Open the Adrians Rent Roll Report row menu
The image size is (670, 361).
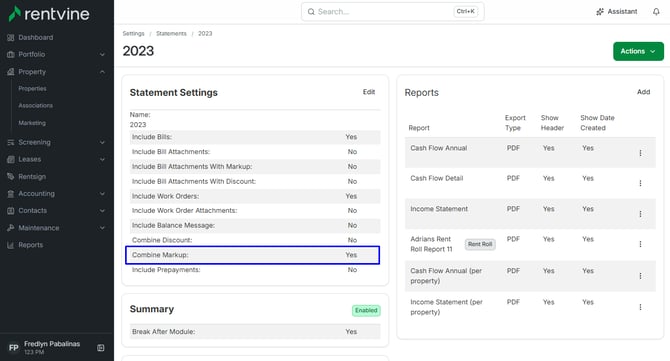click(x=640, y=244)
